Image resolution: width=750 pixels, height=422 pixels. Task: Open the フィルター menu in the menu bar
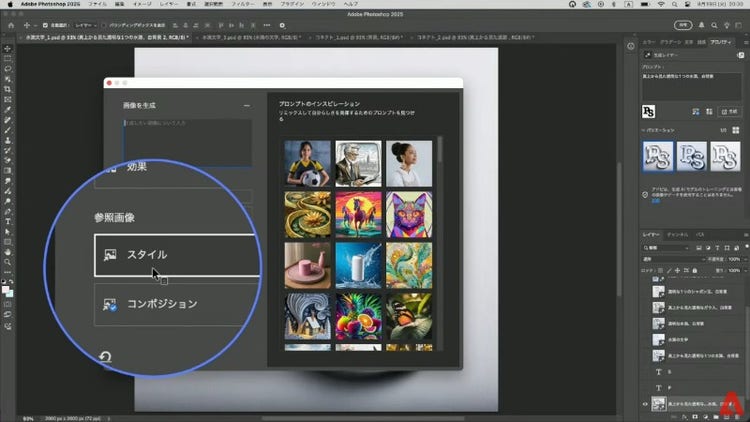243,5
